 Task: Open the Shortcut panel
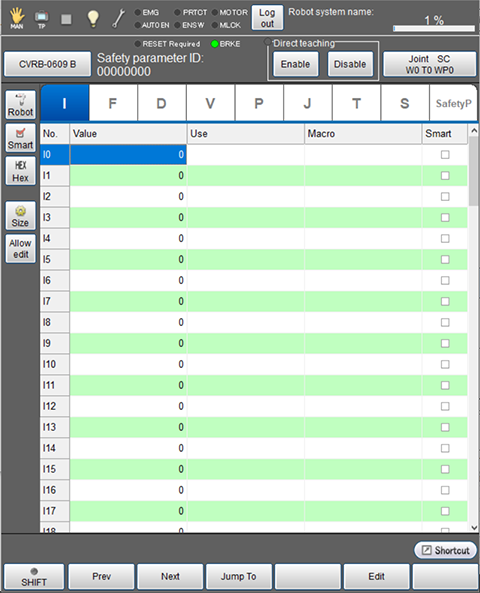tap(445, 550)
